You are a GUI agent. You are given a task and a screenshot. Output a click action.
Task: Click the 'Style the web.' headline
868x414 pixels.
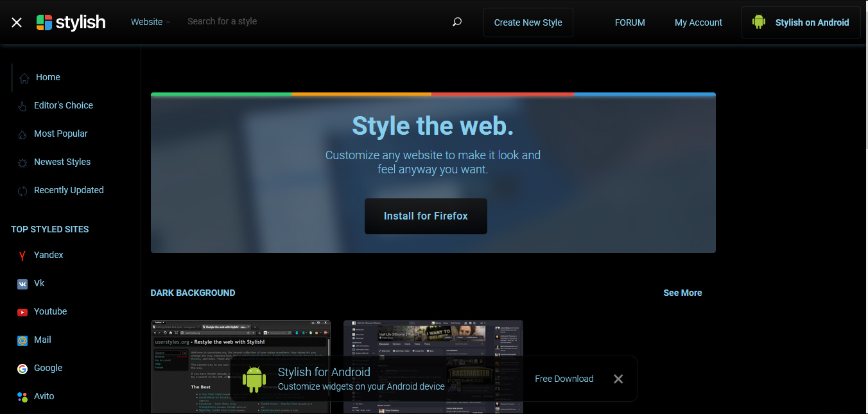coord(433,126)
